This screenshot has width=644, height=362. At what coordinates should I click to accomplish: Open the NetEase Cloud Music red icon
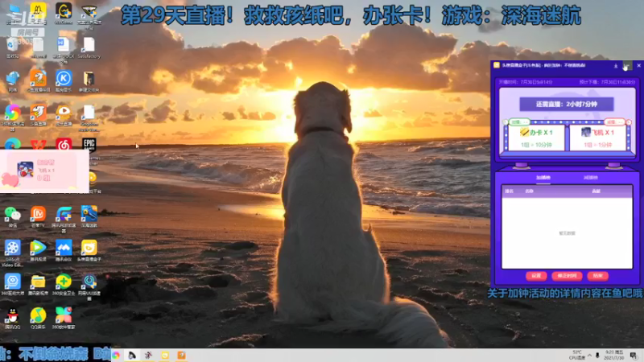tap(64, 144)
